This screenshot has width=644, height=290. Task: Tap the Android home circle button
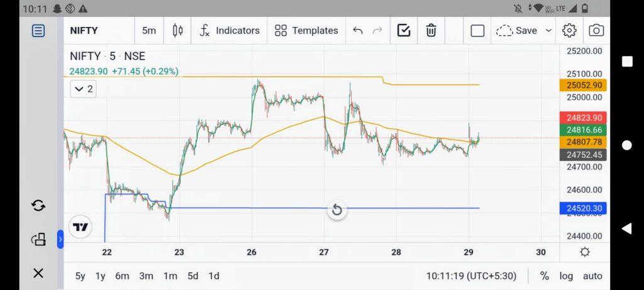(627, 145)
